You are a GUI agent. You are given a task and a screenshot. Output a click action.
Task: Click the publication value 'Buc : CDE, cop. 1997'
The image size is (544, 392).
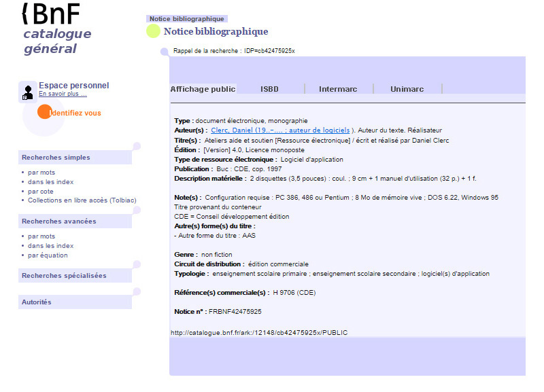point(249,169)
